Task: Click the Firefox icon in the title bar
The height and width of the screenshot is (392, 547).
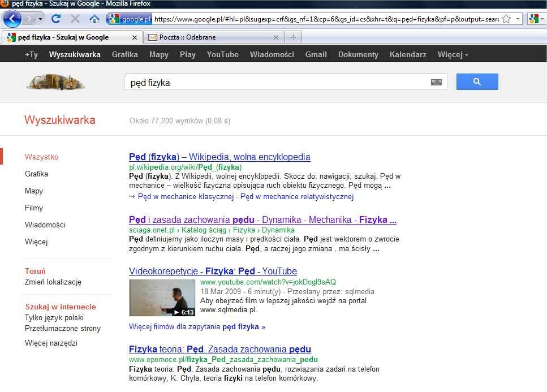Action: [4, 3]
